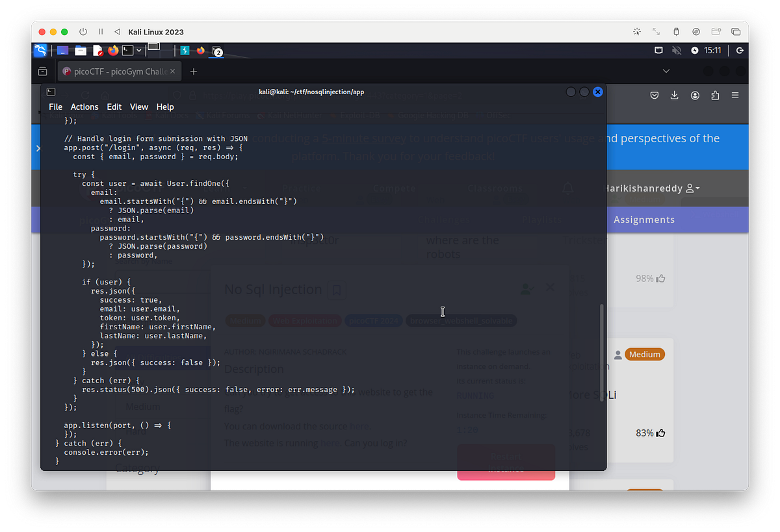Click the 98% progress indicator
Screen dimensions: 780x532
pos(651,278)
